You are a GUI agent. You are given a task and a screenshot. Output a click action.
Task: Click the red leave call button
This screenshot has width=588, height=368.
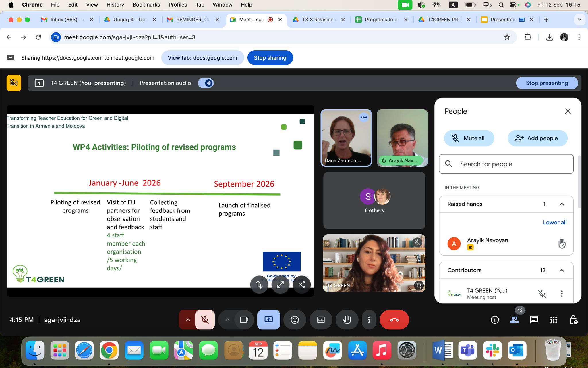394,320
